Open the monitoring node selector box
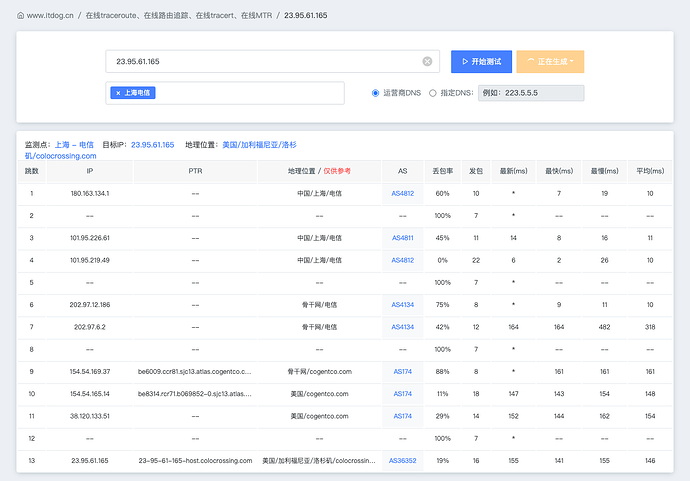 225,93
